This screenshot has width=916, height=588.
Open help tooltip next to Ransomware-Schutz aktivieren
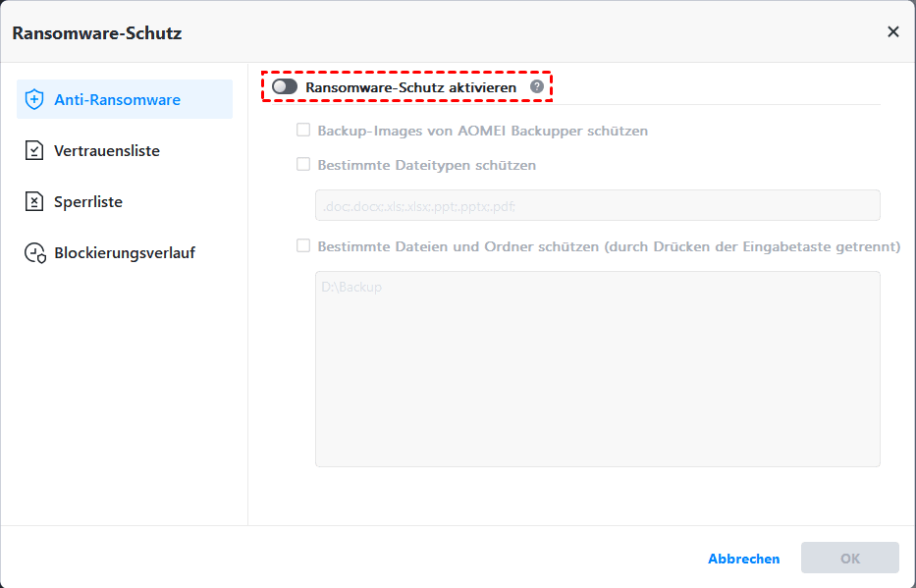click(x=537, y=86)
